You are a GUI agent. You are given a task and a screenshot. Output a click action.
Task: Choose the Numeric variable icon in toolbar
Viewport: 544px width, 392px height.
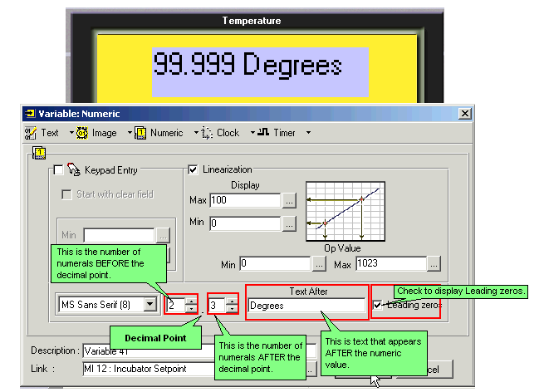[141, 133]
